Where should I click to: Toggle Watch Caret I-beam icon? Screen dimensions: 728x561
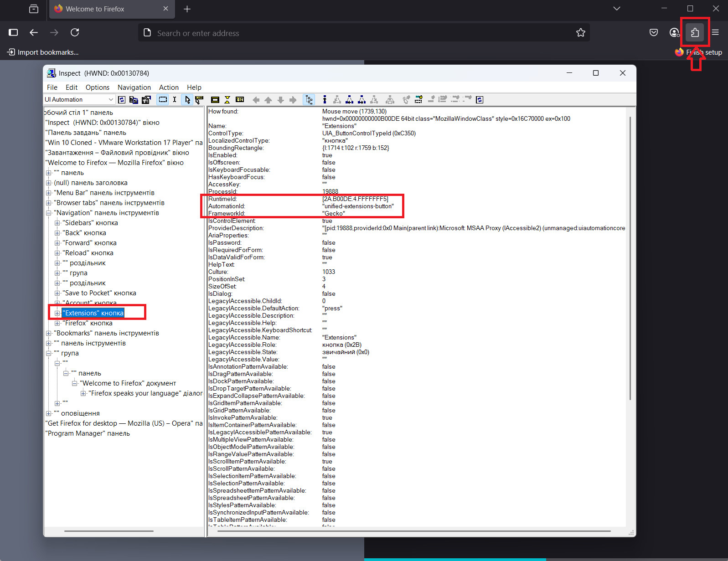pyautogui.click(x=175, y=100)
